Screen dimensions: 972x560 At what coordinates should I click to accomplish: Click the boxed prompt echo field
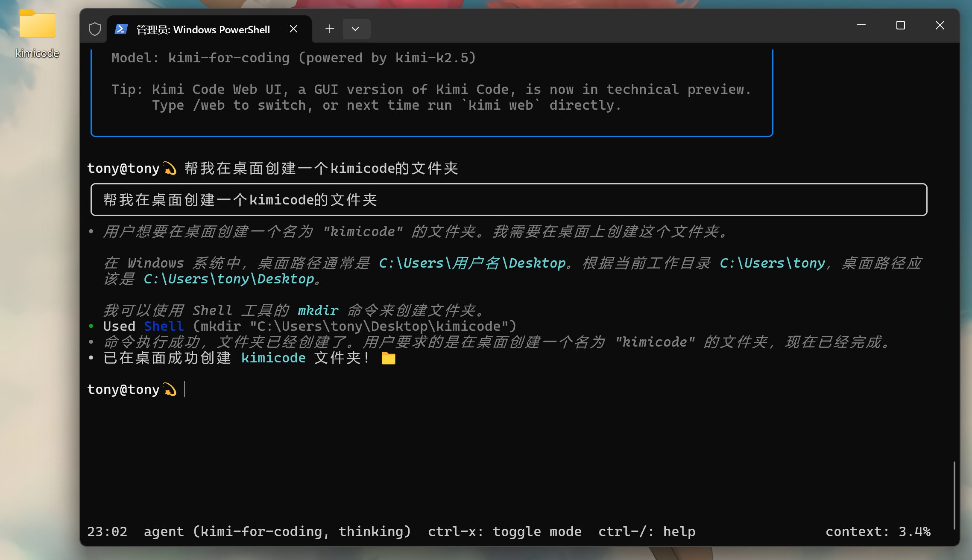coord(508,200)
